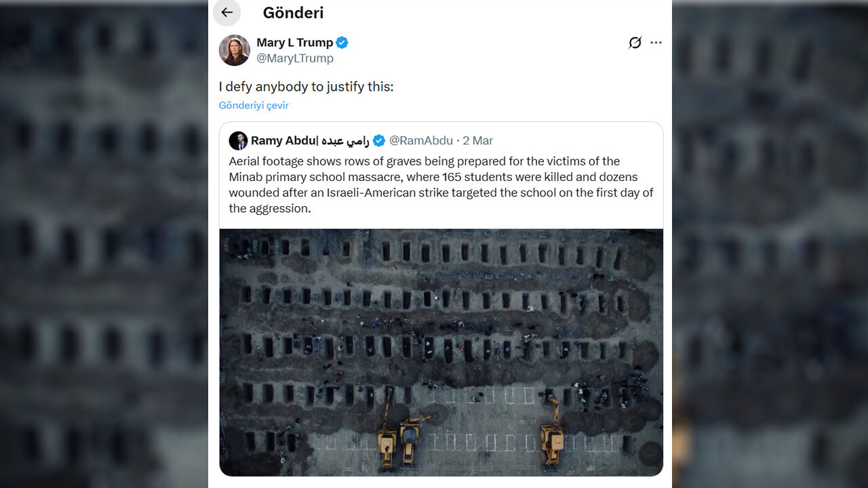Viewport: 868px width, 488px height.
Task: Click the @MaryLTrump handle
Action: pos(295,58)
